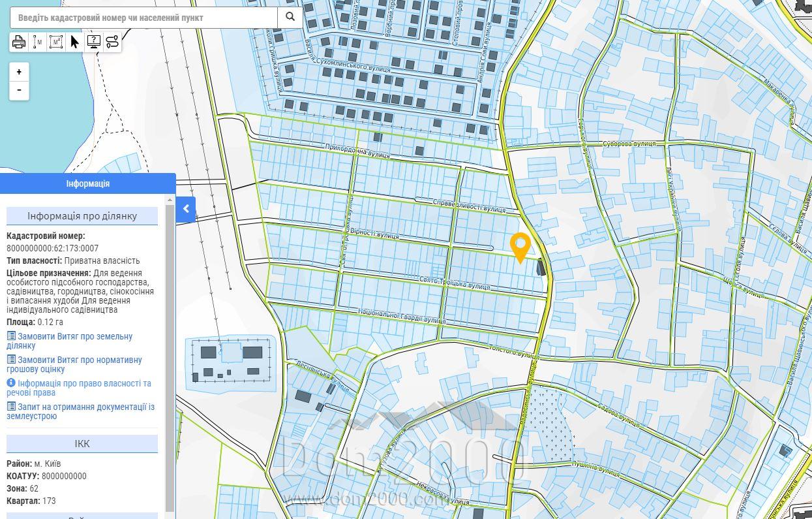Open 'Замовити Витяг про земельну ділянку' link
This screenshot has width=812, height=519.
pos(70,341)
